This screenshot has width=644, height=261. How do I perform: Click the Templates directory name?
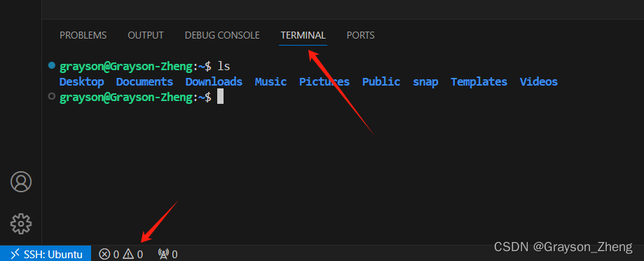[479, 82]
